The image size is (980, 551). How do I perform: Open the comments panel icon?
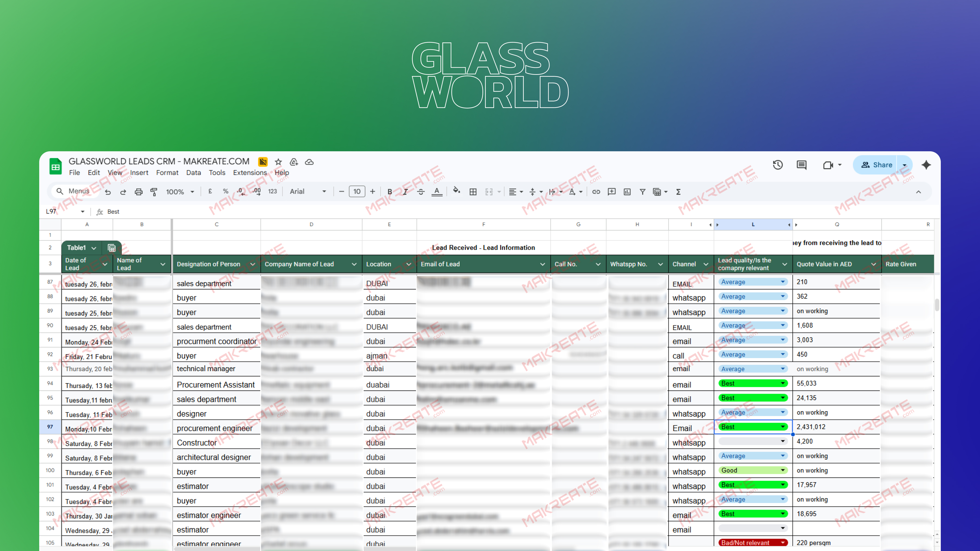tap(802, 165)
